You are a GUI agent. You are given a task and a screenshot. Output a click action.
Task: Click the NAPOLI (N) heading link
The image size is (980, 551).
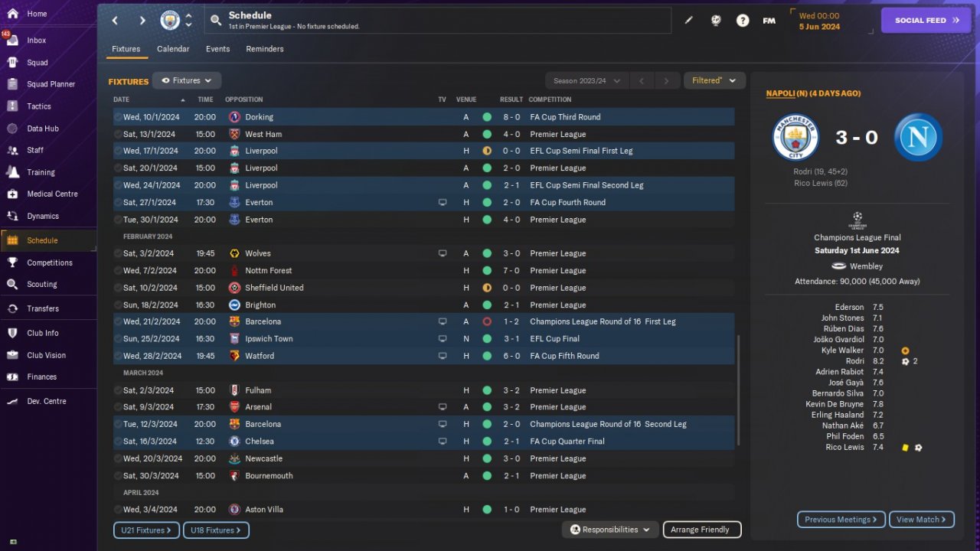point(813,93)
